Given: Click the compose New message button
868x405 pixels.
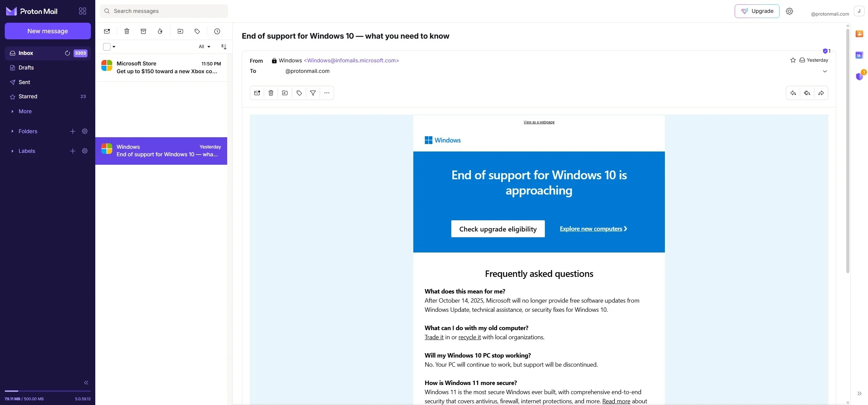Looking at the screenshot, I should 47,31.
